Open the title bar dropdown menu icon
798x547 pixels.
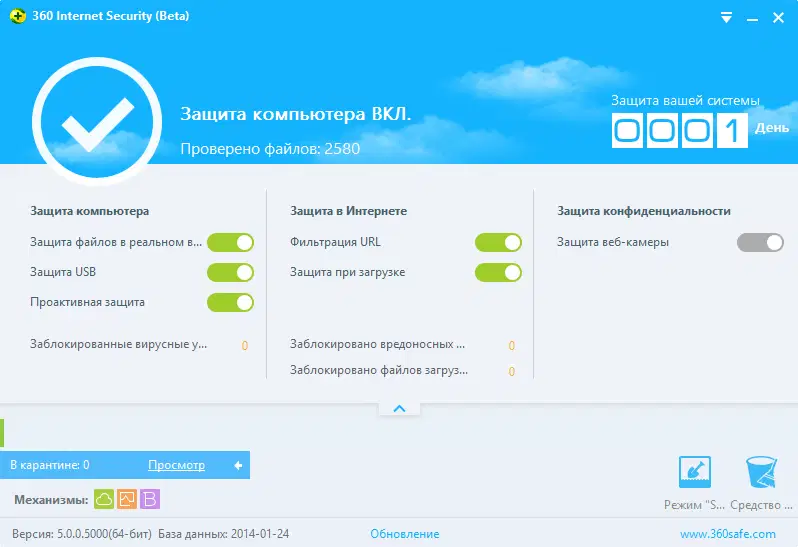[x=726, y=18]
